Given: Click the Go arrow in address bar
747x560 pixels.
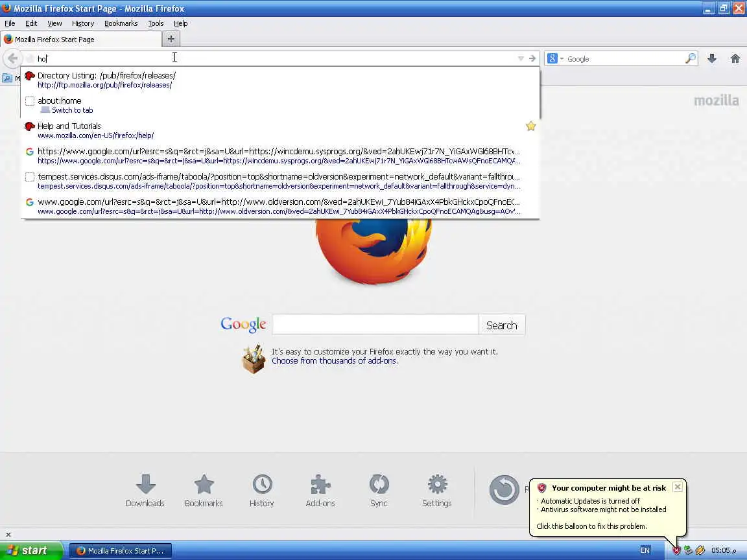Looking at the screenshot, I should point(532,58).
